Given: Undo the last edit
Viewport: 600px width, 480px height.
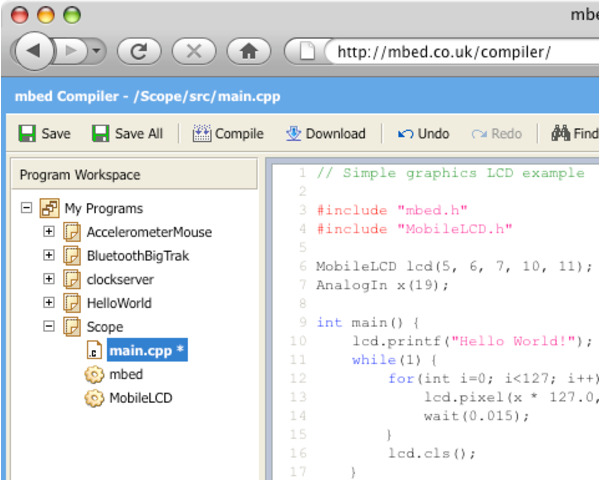Looking at the screenshot, I should pos(423,134).
